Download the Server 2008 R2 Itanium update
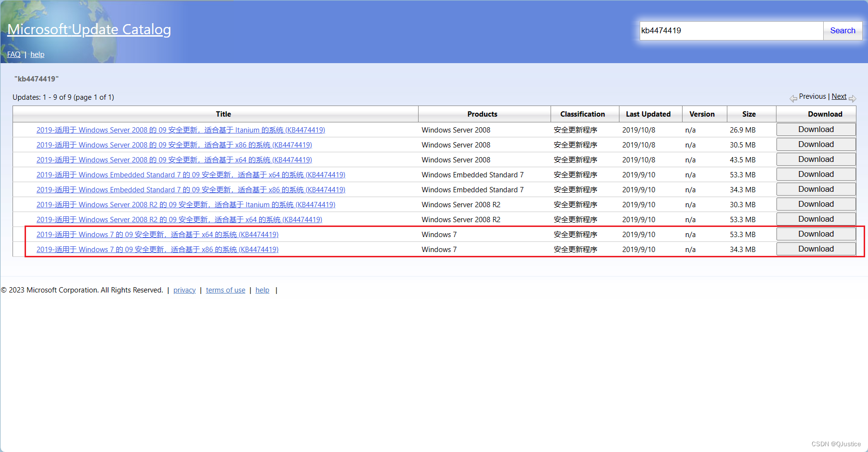 click(816, 204)
